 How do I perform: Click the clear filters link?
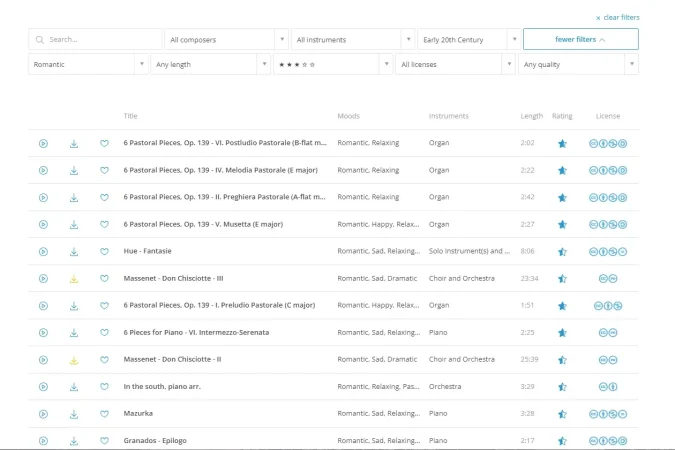[617, 18]
